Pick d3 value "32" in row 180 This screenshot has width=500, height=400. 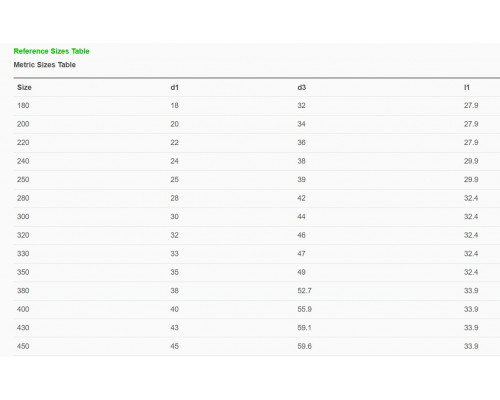[x=301, y=105]
